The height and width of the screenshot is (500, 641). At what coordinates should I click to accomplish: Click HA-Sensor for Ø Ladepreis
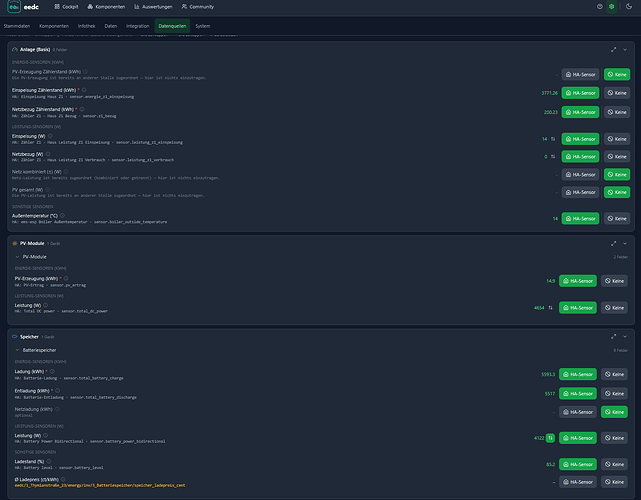(x=578, y=482)
